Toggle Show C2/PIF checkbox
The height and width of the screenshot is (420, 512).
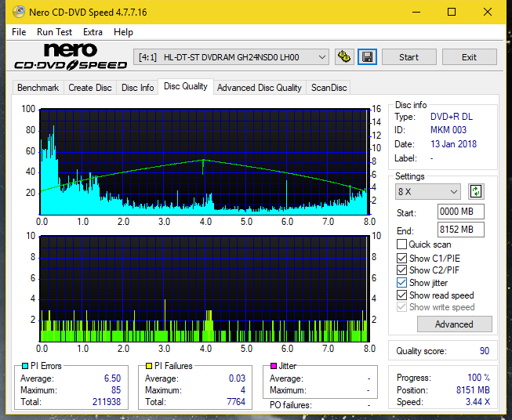pyautogui.click(x=401, y=270)
